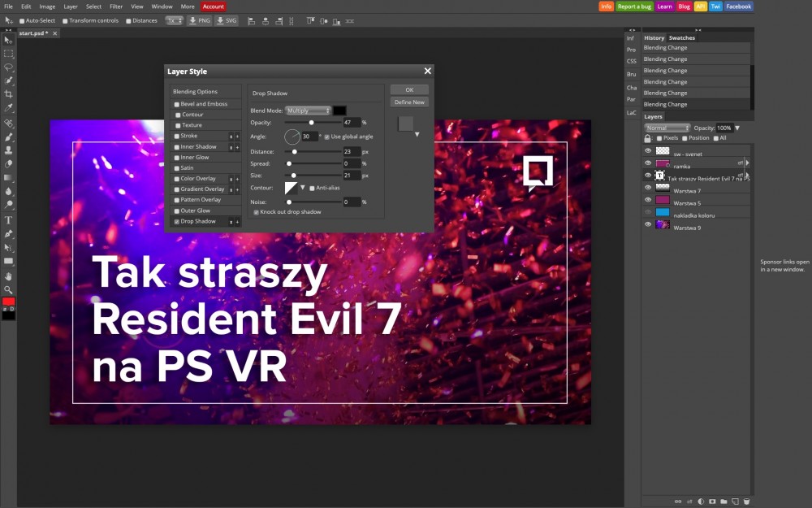Select the Path Select tool
Image resolution: width=812 pixels, height=508 pixels.
(x=8, y=247)
